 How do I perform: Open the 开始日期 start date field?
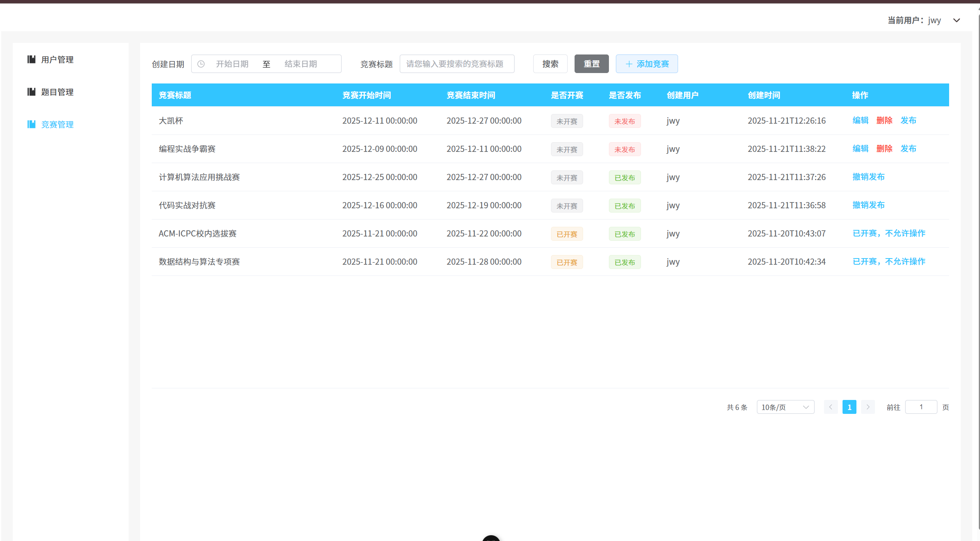pos(232,64)
